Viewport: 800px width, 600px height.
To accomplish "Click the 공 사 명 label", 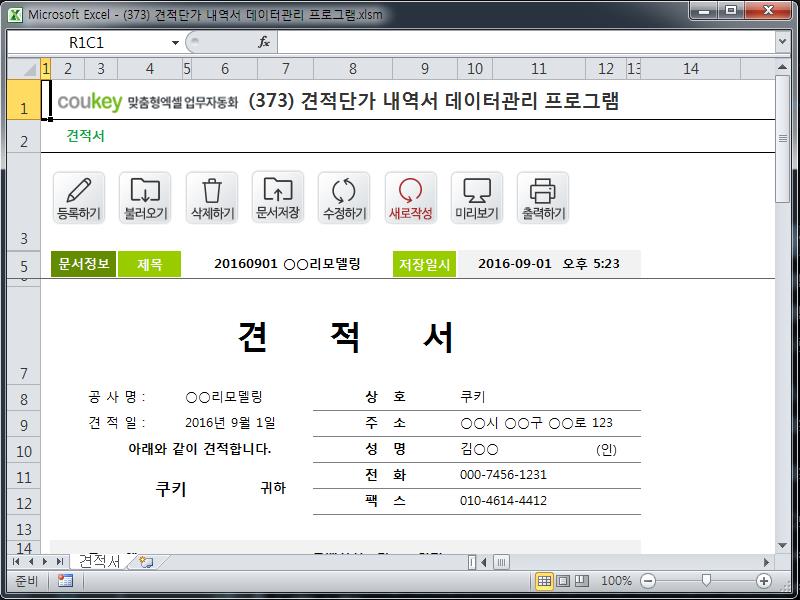I will click(117, 397).
